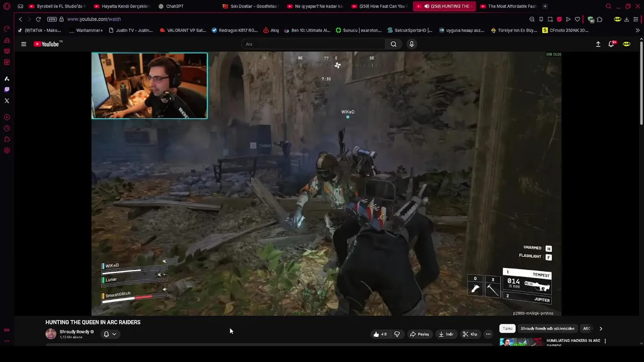Expand the bookmarks bar overflow chevron
Screen dimensions: 644x362
tap(637, 30)
